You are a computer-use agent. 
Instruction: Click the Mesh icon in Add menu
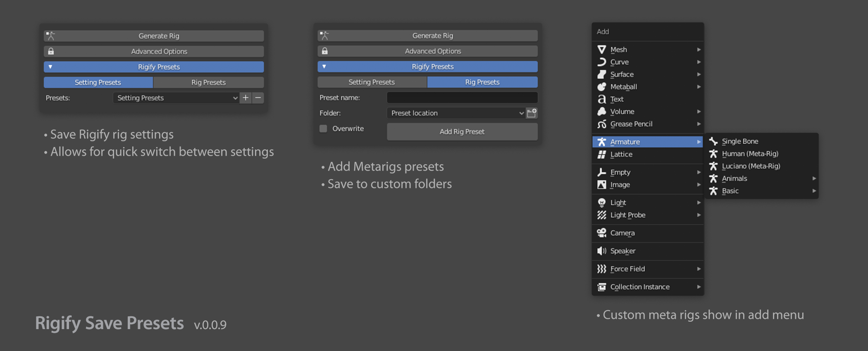[x=602, y=50]
